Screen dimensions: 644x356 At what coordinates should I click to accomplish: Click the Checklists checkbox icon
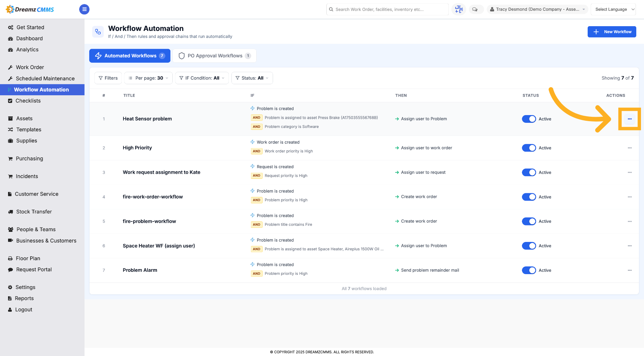[x=10, y=101]
